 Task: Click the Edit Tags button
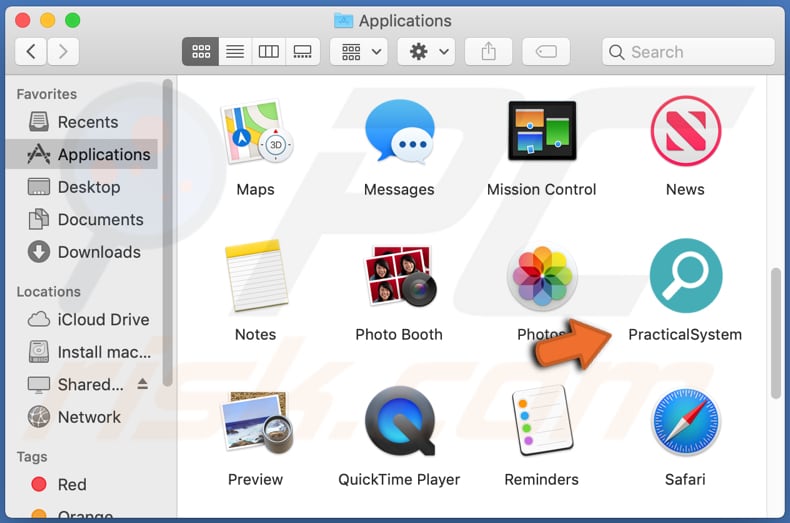(x=546, y=51)
